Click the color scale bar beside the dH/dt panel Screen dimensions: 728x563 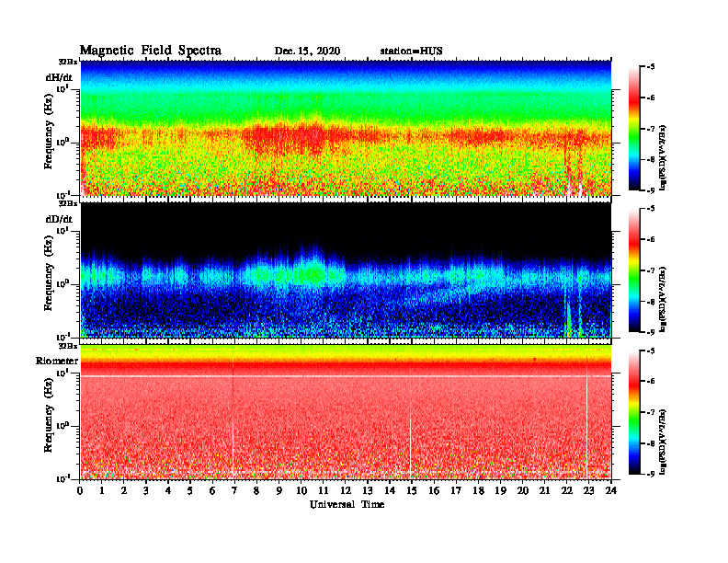(633, 129)
